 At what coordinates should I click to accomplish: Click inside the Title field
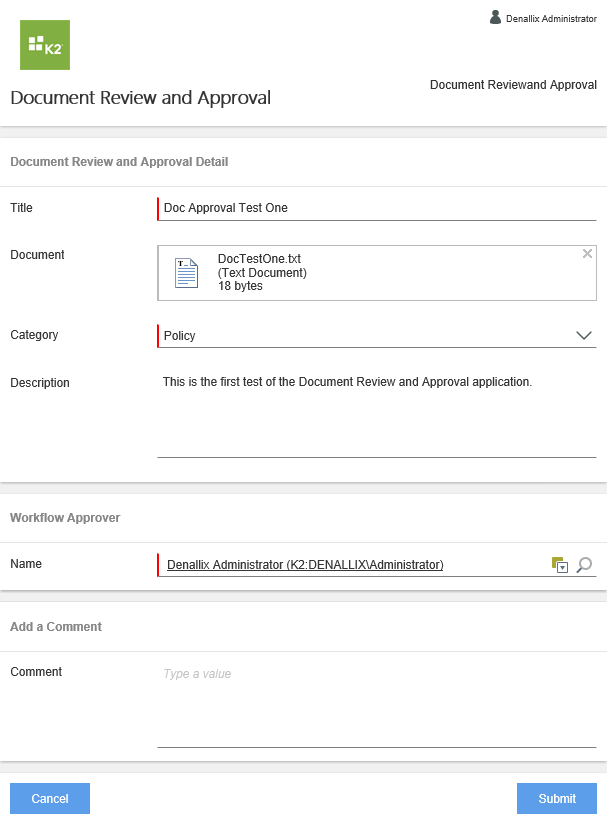click(300, 208)
